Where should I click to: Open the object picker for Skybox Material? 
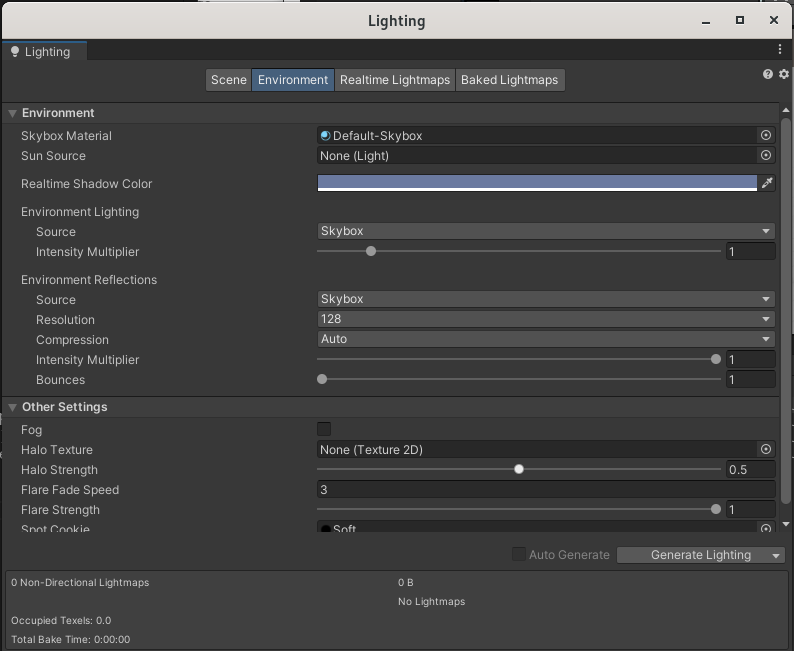tap(766, 135)
